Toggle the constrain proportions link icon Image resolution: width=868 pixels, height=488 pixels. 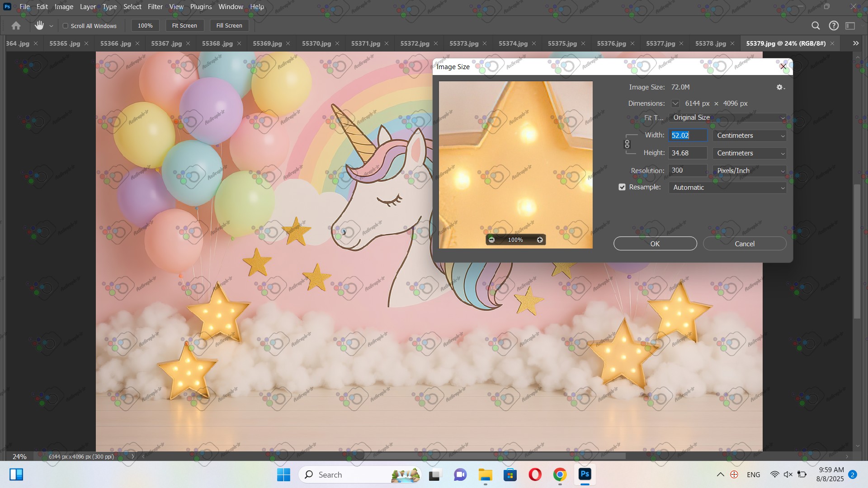627,144
